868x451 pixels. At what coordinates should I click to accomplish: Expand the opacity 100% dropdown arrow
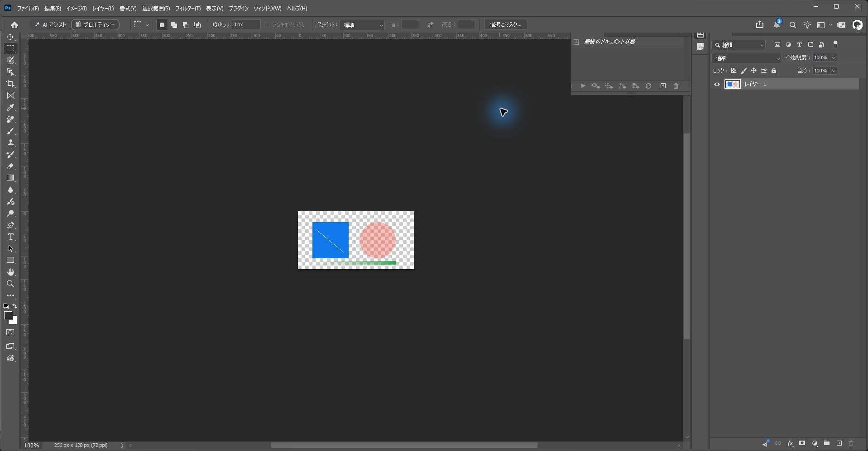[x=834, y=58]
